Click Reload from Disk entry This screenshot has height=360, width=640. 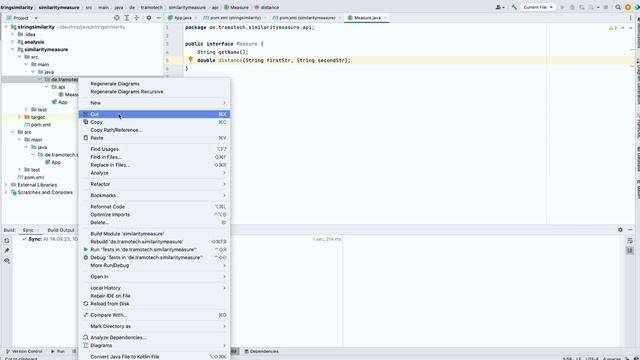(x=154, y=304)
